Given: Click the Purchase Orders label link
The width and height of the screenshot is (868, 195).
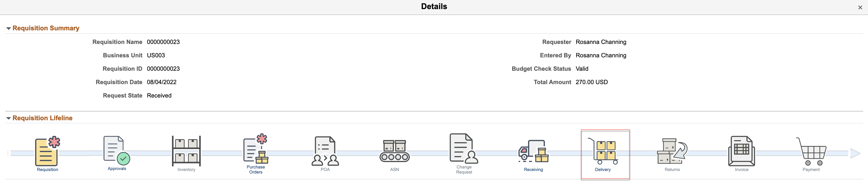Looking at the screenshot, I should point(256,169).
